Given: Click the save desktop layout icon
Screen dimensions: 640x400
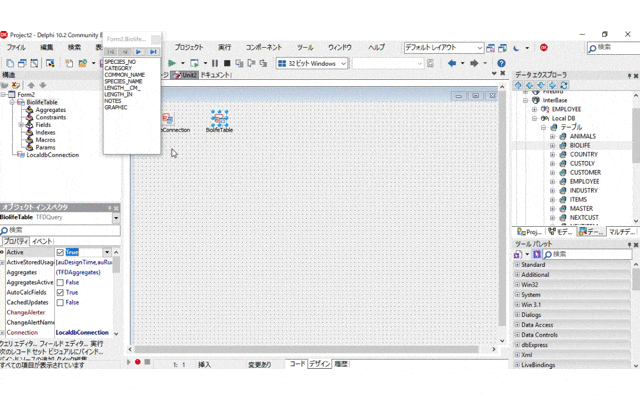Looking at the screenshot, I should pyautogui.click(x=491, y=48).
